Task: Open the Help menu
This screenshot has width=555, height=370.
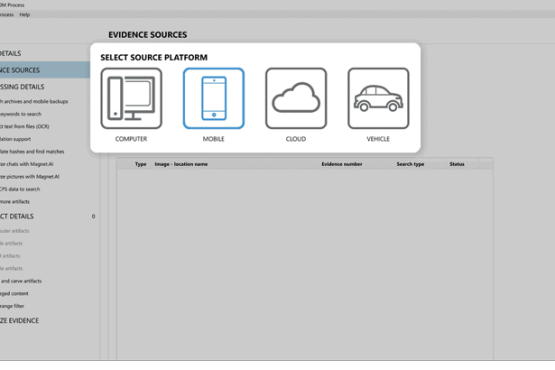Action: 24,15
